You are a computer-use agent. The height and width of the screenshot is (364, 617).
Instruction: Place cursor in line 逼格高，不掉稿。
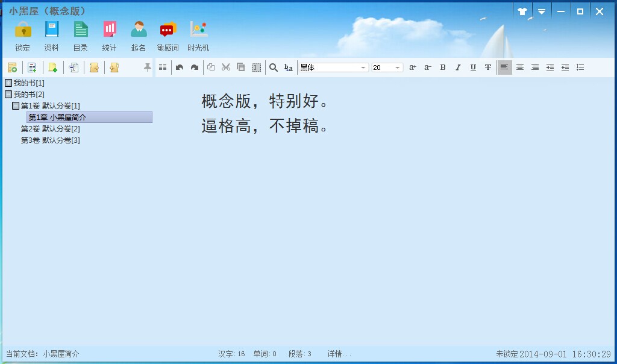coord(265,126)
